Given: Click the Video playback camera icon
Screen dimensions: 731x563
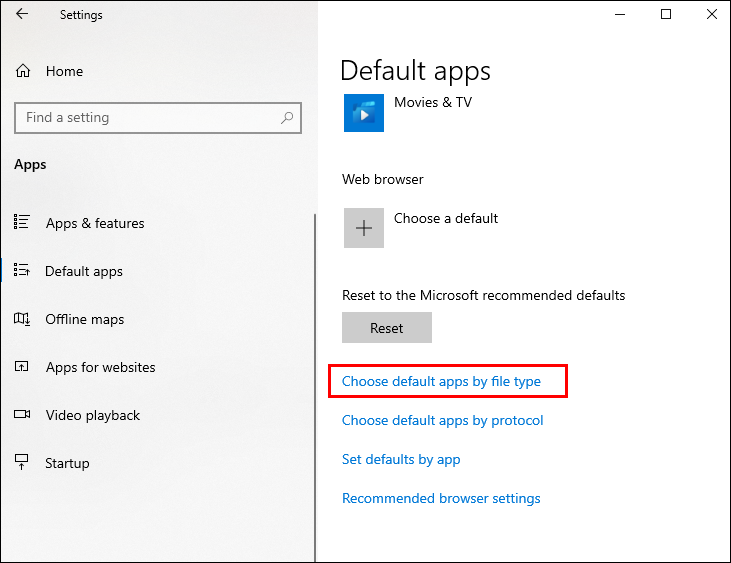Looking at the screenshot, I should coord(22,415).
